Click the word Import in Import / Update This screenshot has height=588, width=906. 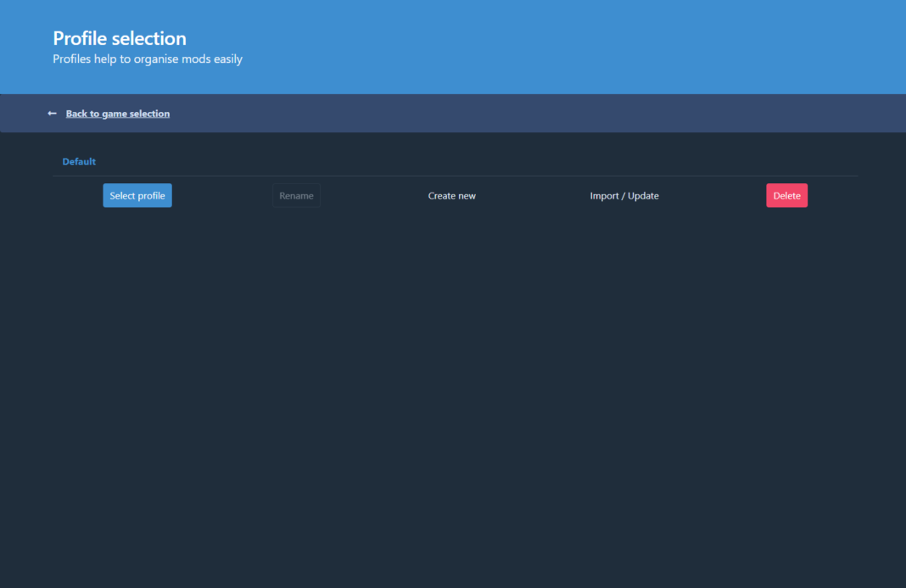pyautogui.click(x=604, y=196)
